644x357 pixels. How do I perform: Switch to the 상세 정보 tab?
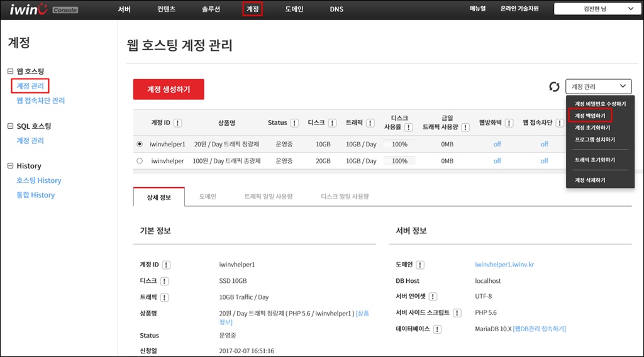(159, 197)
